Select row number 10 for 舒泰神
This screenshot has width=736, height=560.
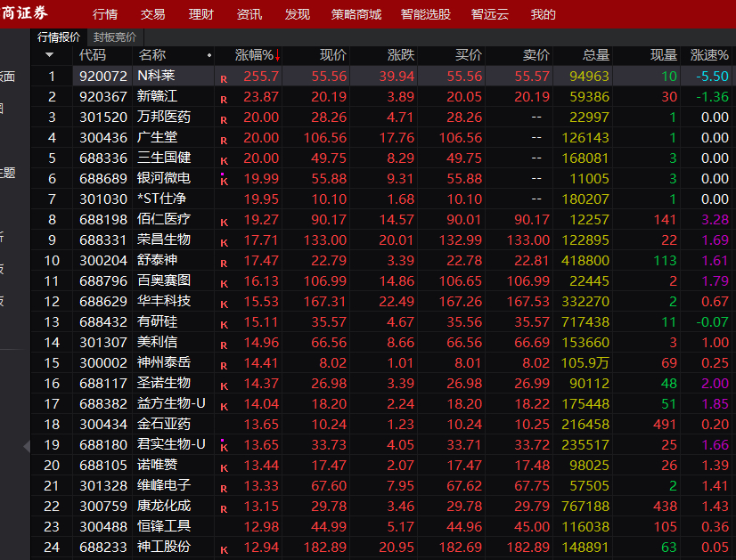click(x=52, y=260)
